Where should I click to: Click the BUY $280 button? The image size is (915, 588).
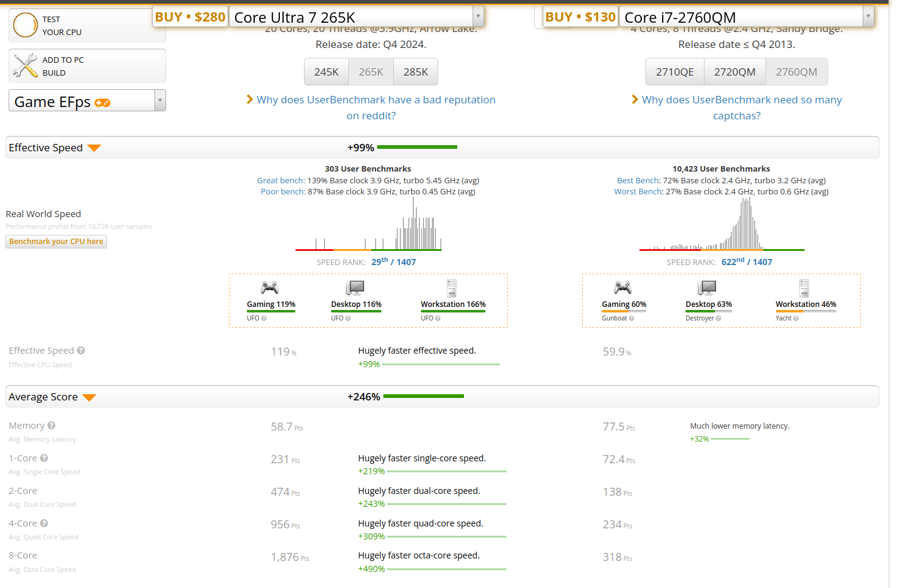coord(190,17)
